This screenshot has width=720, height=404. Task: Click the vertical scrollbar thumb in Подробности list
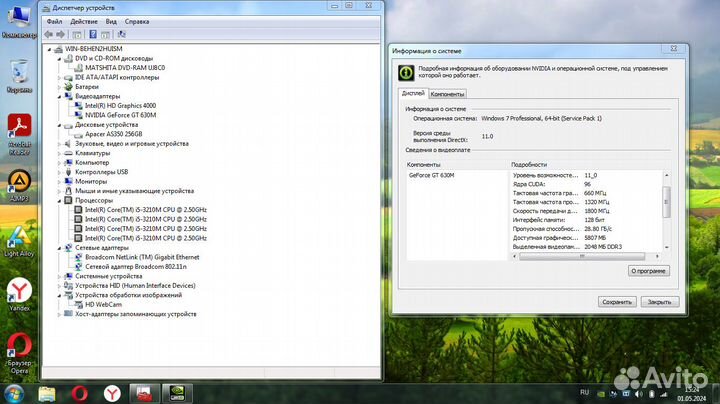[x=667, y=202]
